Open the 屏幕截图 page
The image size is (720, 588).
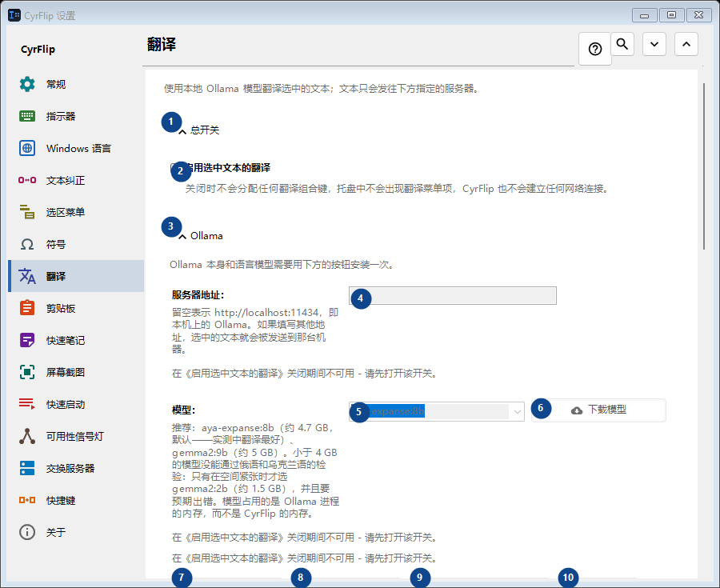pyautogui.click(x=76, y=372)
